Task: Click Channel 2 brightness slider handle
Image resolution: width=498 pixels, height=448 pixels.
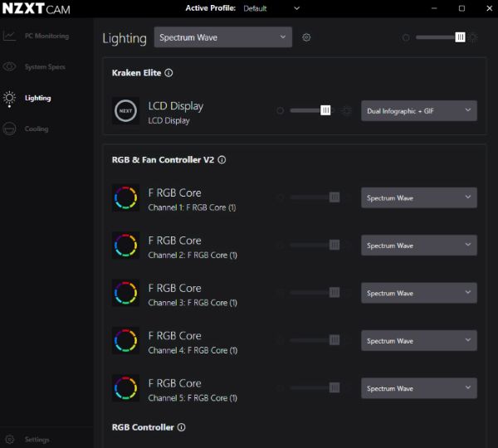Action: click(334, 245)
